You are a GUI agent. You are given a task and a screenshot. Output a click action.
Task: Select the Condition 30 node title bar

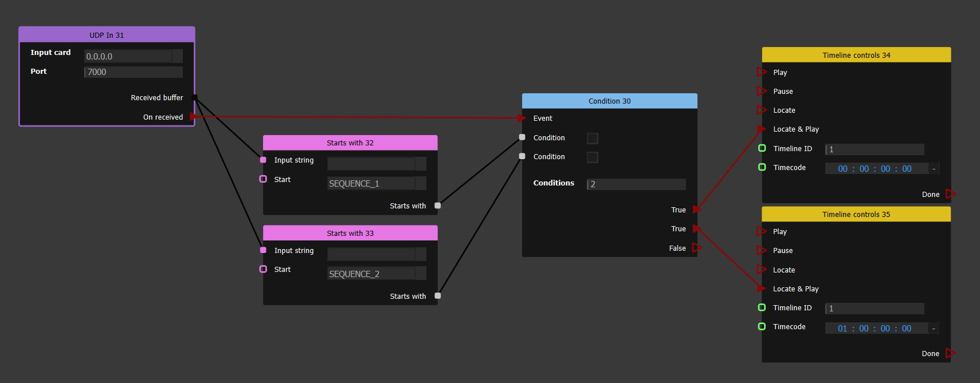[x=609, y=101]
